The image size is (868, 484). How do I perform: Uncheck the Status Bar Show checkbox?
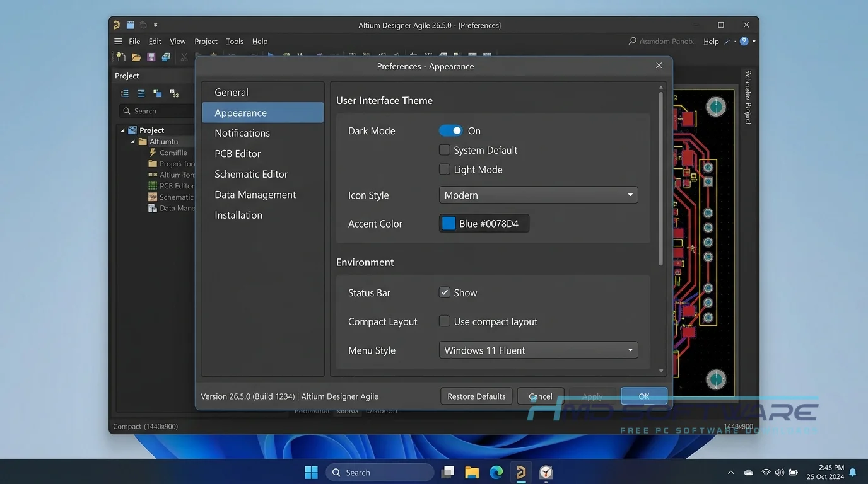pyautogui.click(x=445, y=292)
